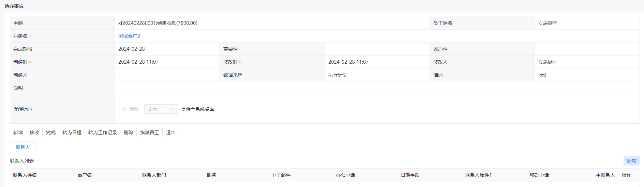Open the 测试客户2 customer link
This screenshot has width=644, height=187.
129,36
